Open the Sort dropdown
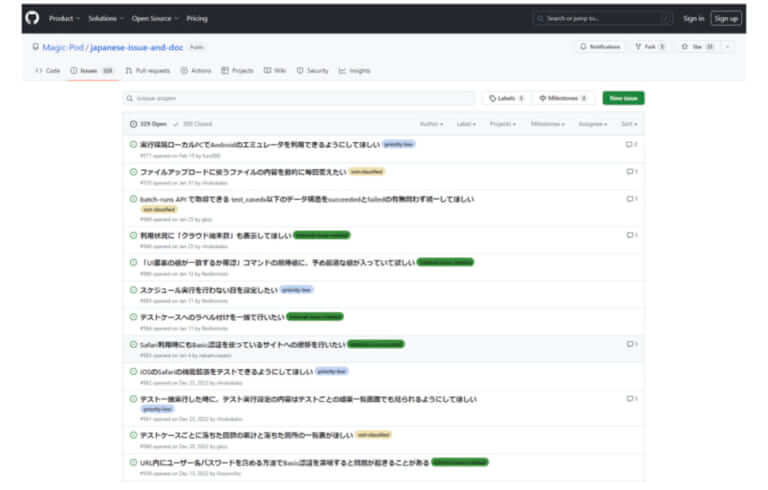768x490 pixels. pyautogui.click(x=628, y=124)
